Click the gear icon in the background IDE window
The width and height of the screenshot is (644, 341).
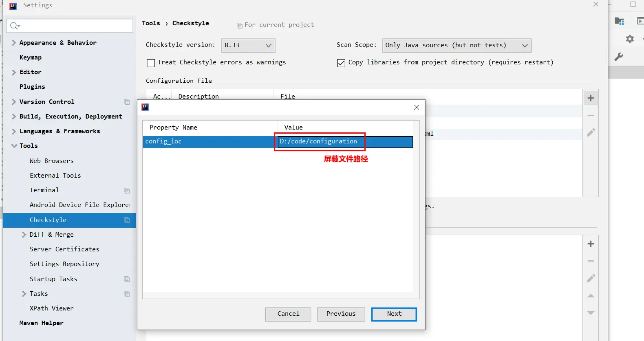click(630, 39)
